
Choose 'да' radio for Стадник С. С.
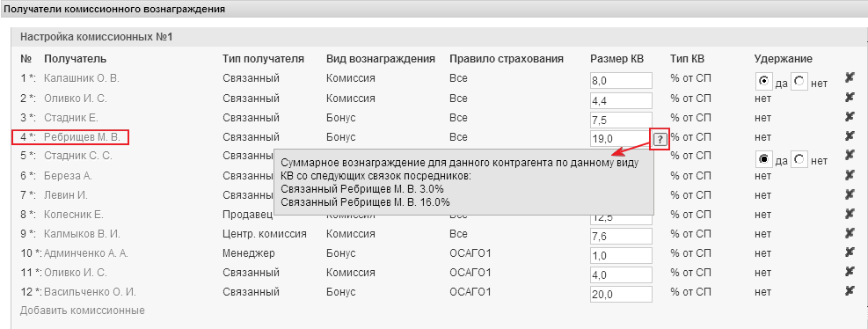pyautogui.click(x=764, y=159)
